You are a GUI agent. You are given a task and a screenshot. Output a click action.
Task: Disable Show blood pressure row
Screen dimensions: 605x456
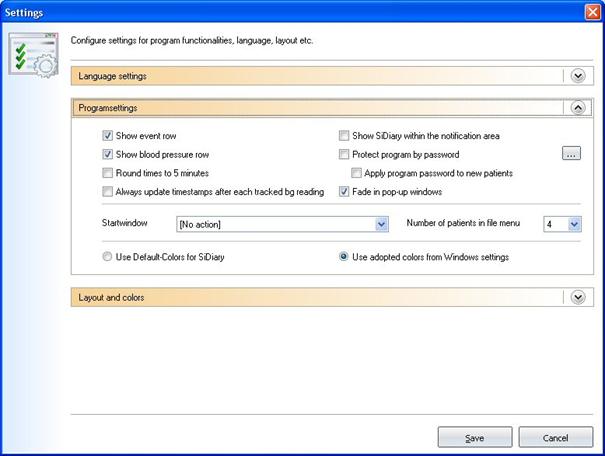[x=108, y=155]
